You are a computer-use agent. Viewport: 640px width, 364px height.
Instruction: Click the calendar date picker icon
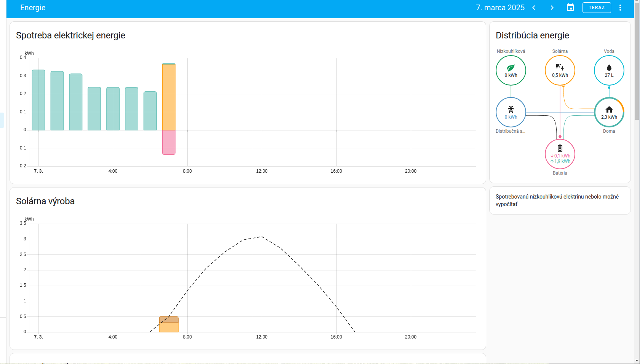pyautogui.click(x=570, y=8)
